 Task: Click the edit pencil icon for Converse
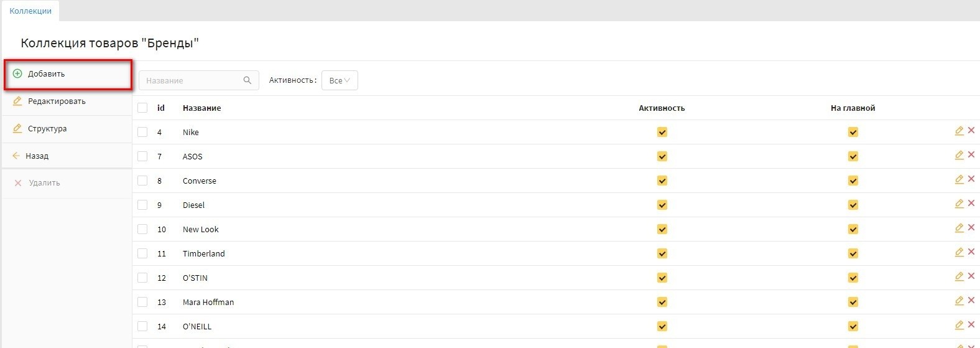pyautogui.click(x=959, y=179)
